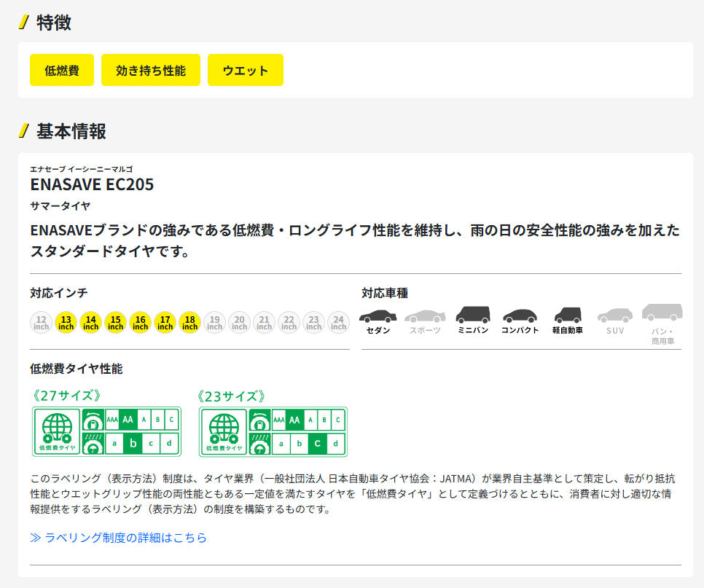Click the 効き持ち性能 feature tag

[150, 70]
